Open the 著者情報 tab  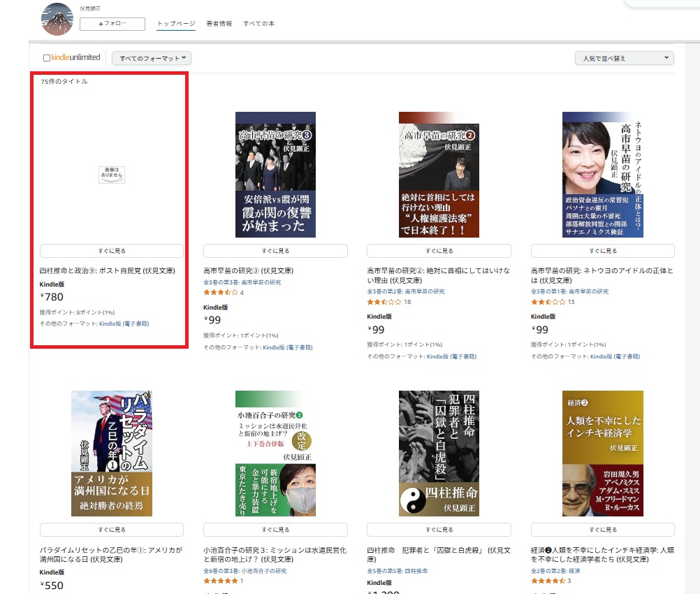click(219, 24)
